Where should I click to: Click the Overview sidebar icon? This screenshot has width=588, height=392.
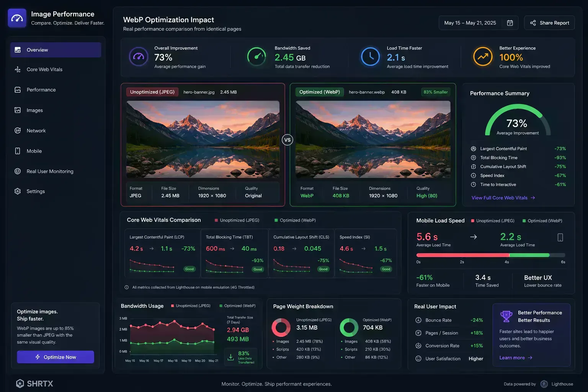tap(18, 50)
